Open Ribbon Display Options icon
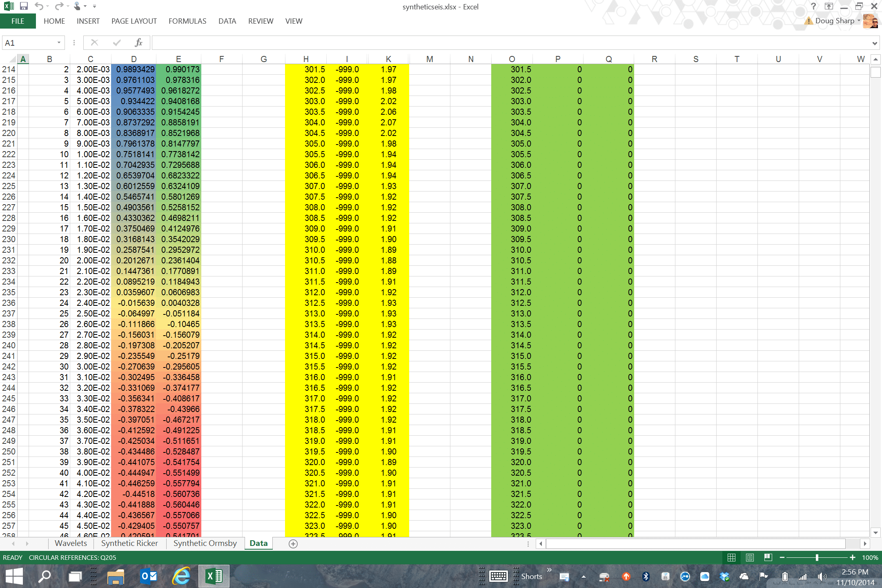 [x=829, y=6]
